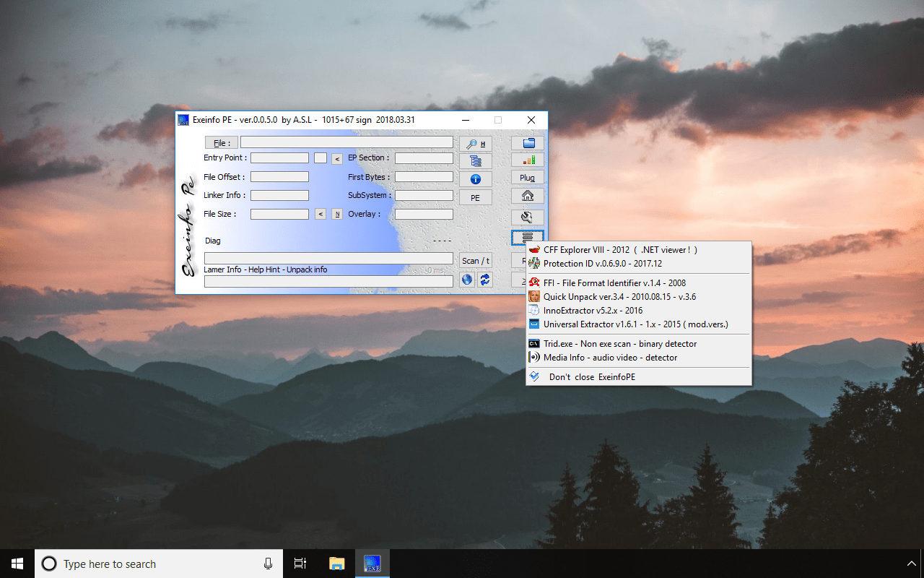This screenshot has height=578, width=924.
Task: Click the Linker Info value field
Action: click(x=279, y=196)
